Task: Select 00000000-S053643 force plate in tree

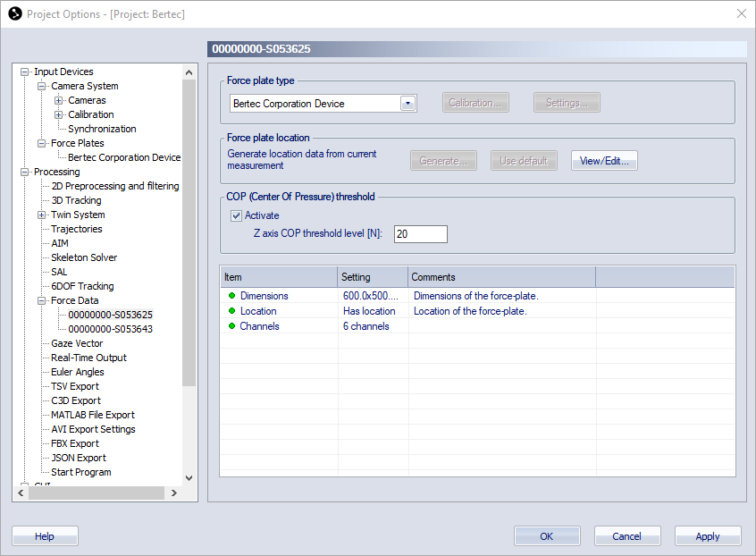Action: coord(110,329)
